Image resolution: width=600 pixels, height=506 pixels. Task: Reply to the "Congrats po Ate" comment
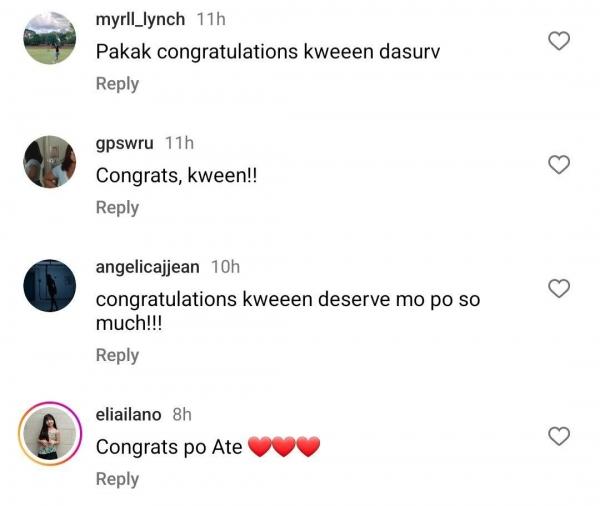[x=117, y=479]
